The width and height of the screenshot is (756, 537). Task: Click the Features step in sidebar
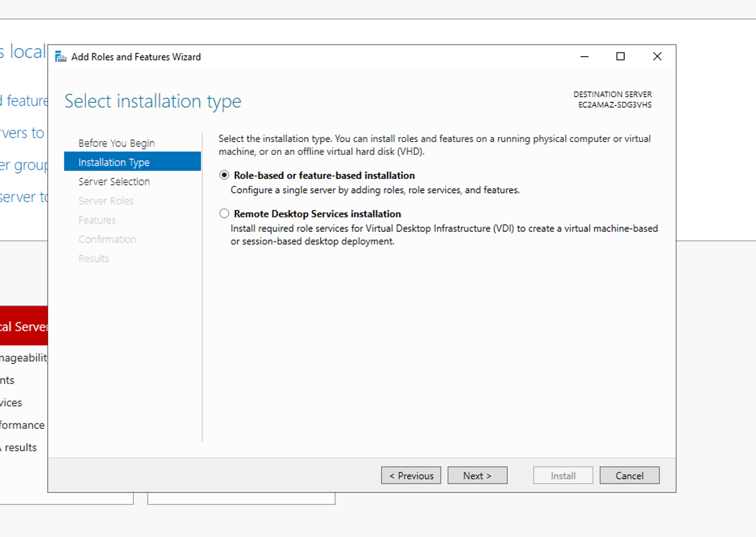(97, 220)
